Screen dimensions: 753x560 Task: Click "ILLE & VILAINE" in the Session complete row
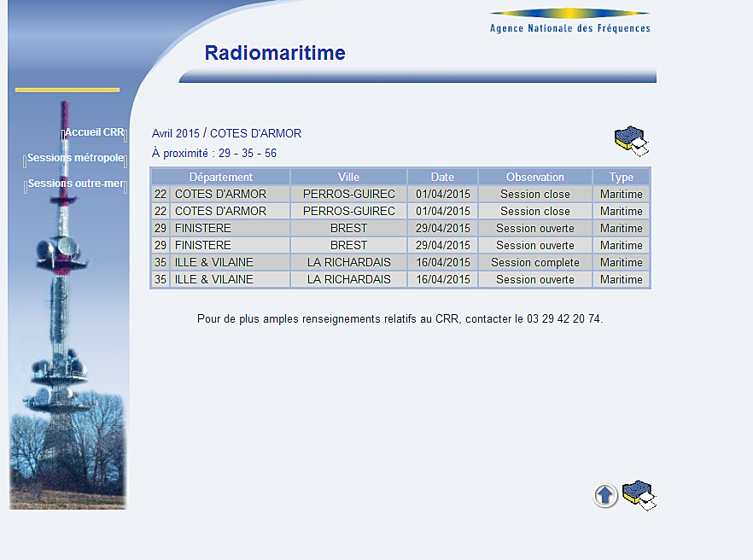(213, 263)
